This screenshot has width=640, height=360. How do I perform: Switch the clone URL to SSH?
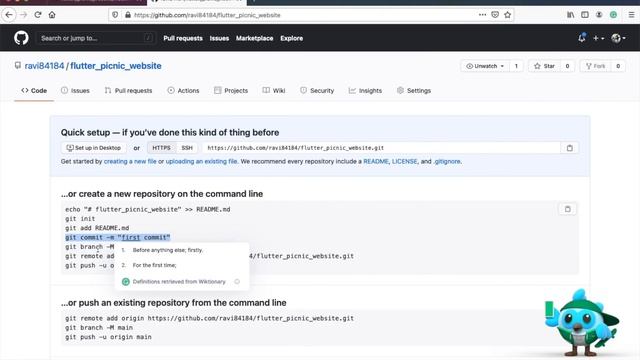tap(187, 148)
